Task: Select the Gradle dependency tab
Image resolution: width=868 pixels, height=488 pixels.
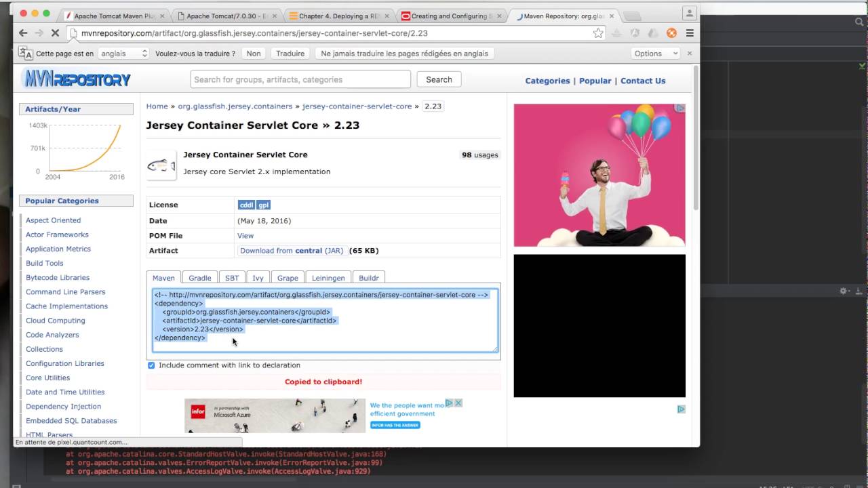Action: tap(200, 278)
